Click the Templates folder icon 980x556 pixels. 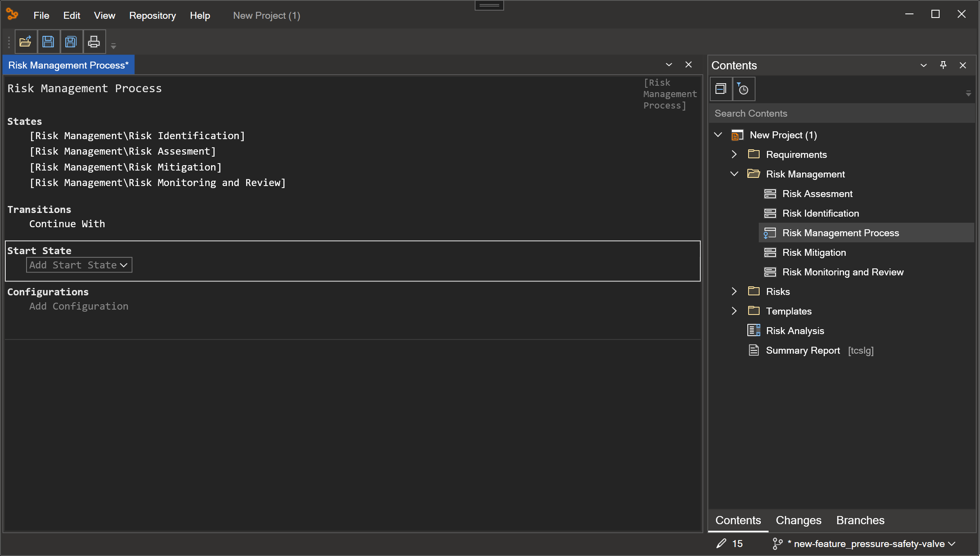(x=753, y=311)
